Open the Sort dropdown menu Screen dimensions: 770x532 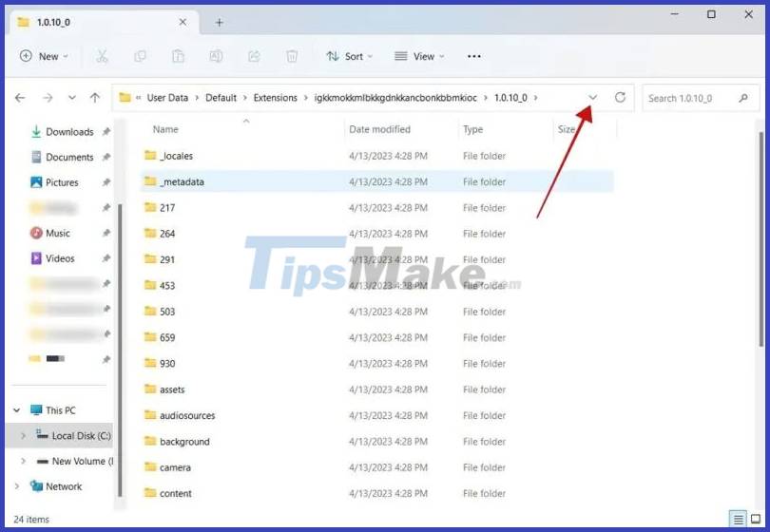pos(350,56)
